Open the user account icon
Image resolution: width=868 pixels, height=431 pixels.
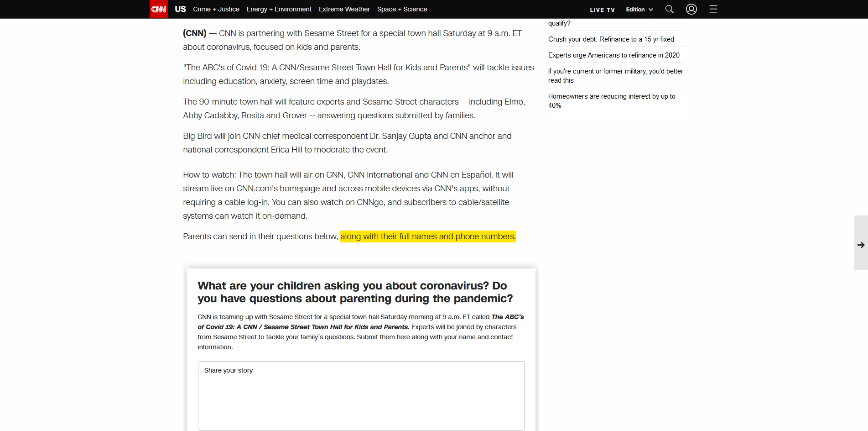coord(691,9)
